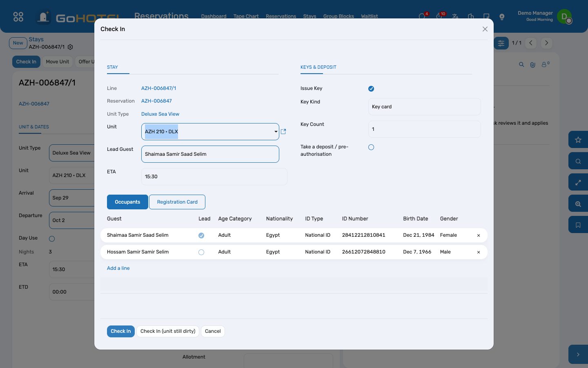588x368 pixels.
Task: Click the chatter search magnifier icon
Action: 521,65
